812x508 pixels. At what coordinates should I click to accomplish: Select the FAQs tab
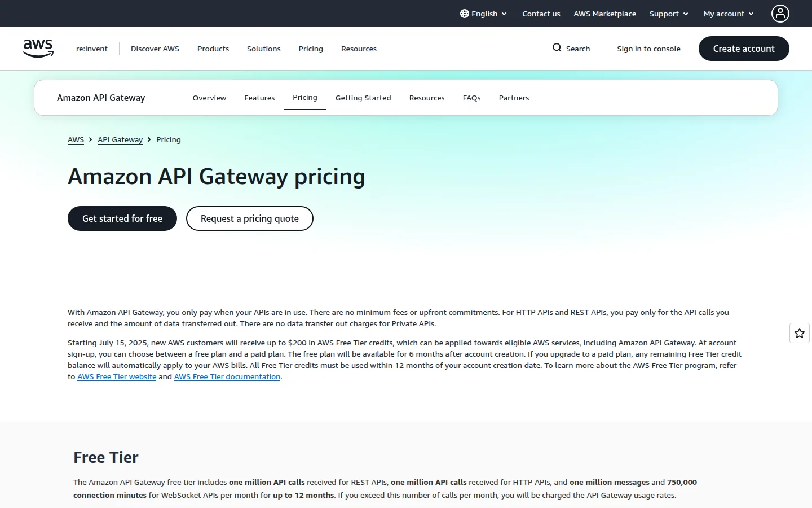472,98
